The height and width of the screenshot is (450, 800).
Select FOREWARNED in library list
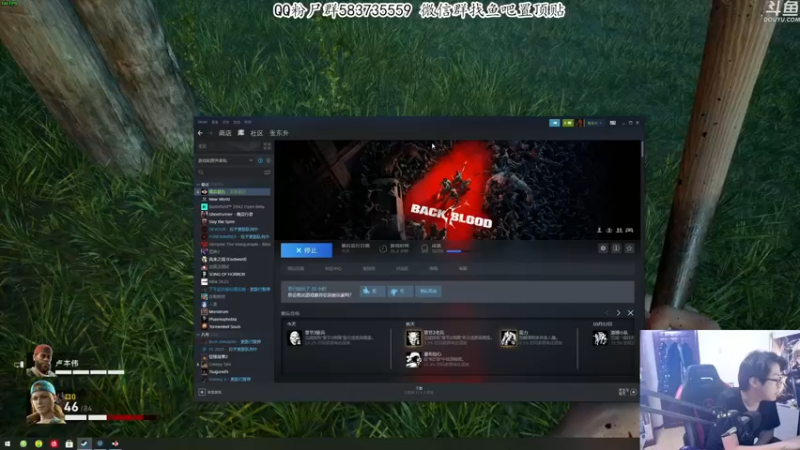[x=238, y=237]
